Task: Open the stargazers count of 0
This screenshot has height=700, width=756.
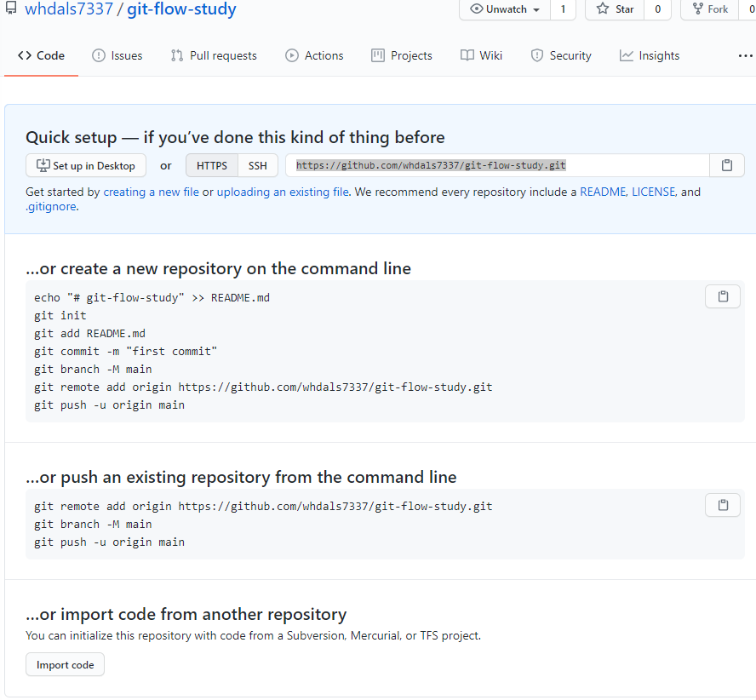Action: tap(657, 9)
